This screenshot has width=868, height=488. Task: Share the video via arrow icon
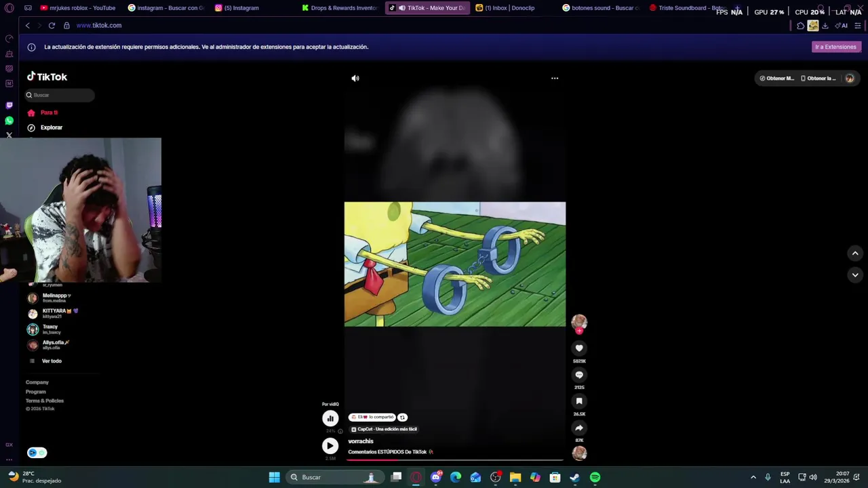(x=579, y=428)
